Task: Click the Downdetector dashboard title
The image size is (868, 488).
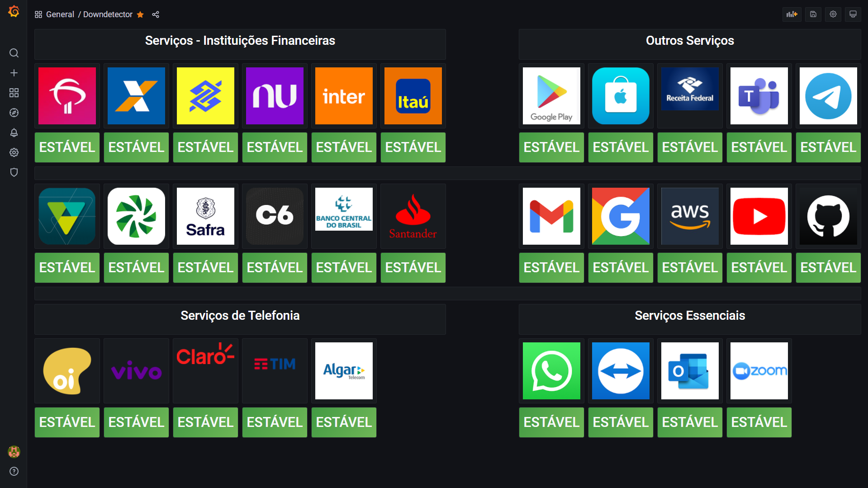Action: pos(108,14)
